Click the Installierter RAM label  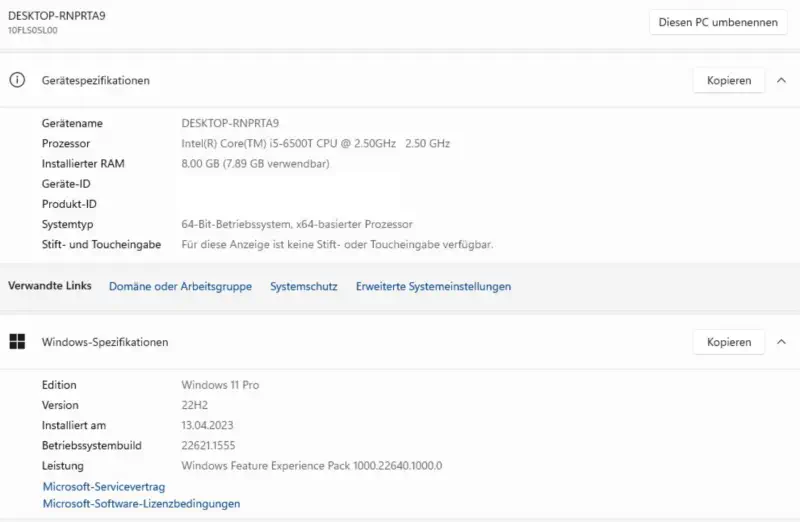coord(83,164)
